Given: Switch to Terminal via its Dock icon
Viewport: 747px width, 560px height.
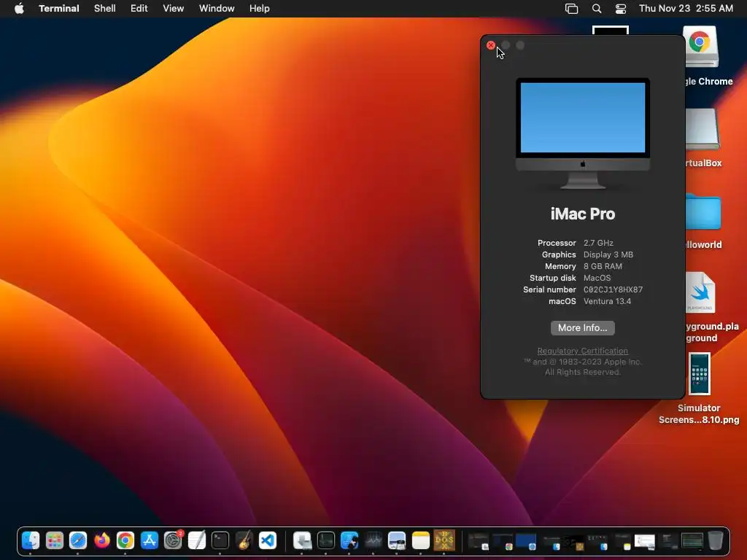Looking at the screenshot, I should click(220, 540).
